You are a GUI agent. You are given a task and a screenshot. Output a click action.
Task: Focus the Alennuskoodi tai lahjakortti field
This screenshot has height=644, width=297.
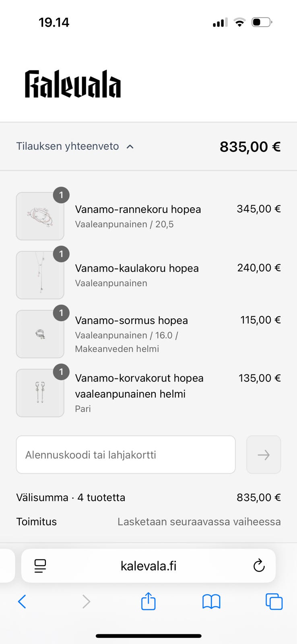point(126,455)
